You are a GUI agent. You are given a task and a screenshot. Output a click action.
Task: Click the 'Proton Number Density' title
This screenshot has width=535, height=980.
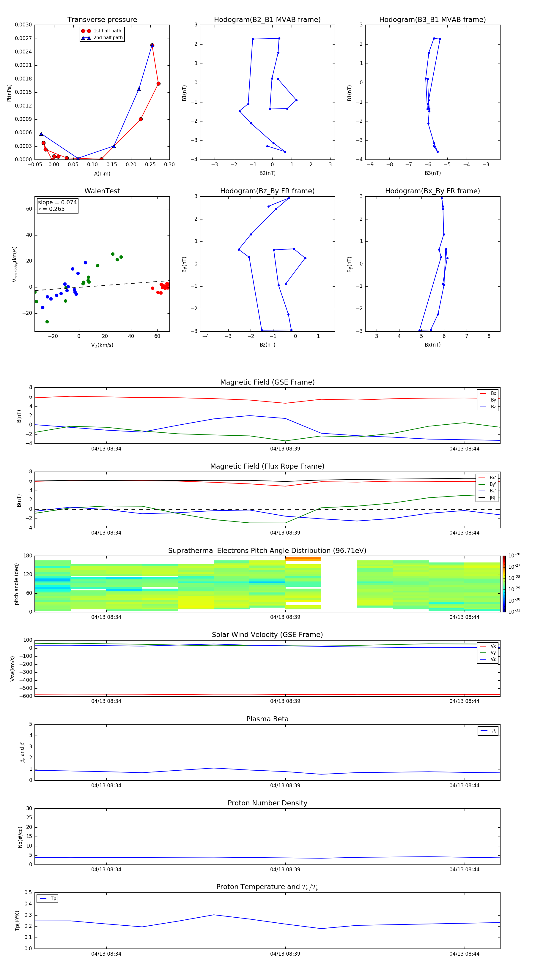pos(267,803)
